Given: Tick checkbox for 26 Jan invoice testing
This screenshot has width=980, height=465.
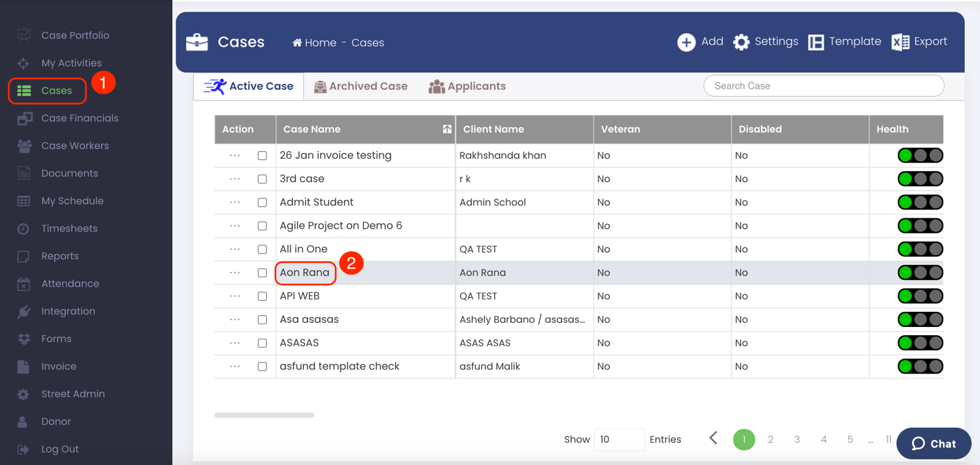Looking at the screenshot, I should pyautogui.click(x=262, y=156).
